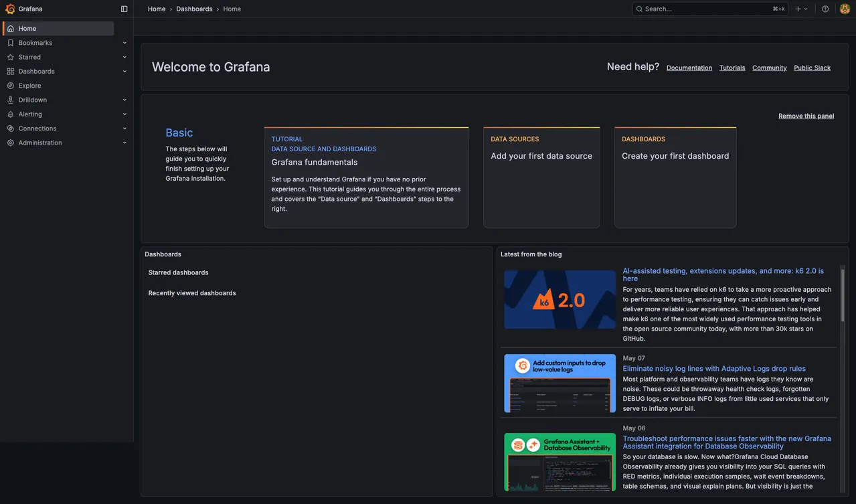Image resolution: width=856 pixels, height=504 pixels.
Task: Open Explore in the sidebar menu
Action: click(30, 86)
